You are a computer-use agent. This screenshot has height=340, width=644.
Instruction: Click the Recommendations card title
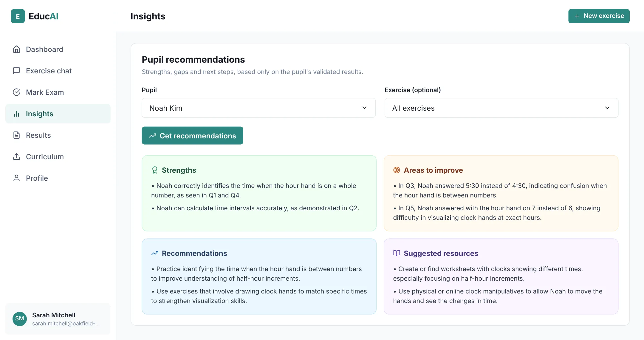pyautogui.click(x=194, y=253)
